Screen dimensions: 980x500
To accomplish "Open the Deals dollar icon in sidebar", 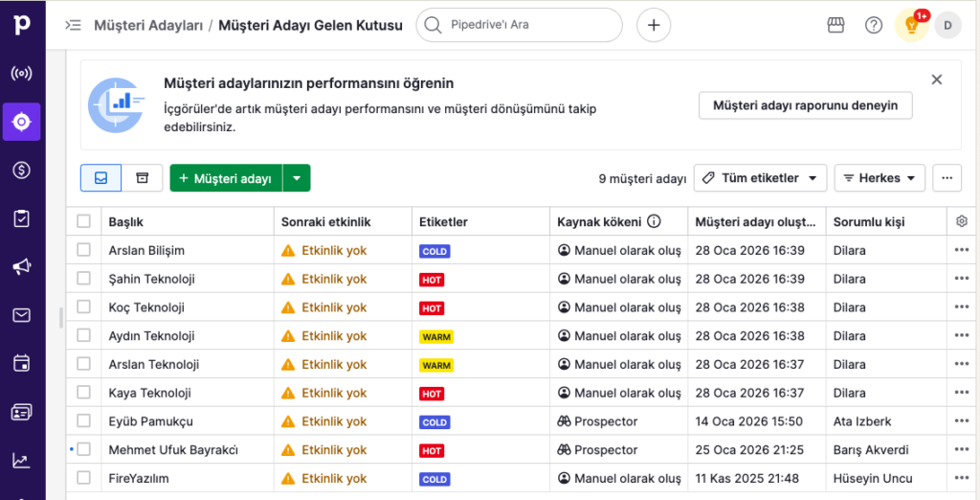I will [21, 170].
